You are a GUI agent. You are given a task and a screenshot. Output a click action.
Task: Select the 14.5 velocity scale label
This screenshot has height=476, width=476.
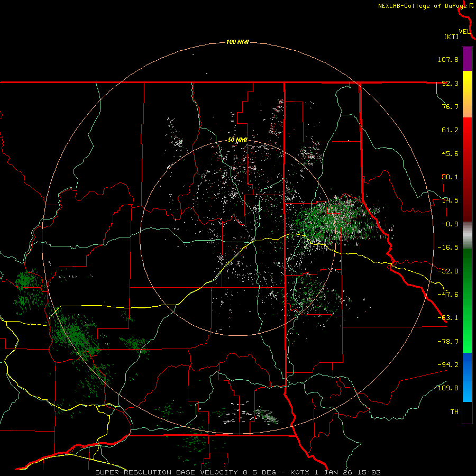450,200
